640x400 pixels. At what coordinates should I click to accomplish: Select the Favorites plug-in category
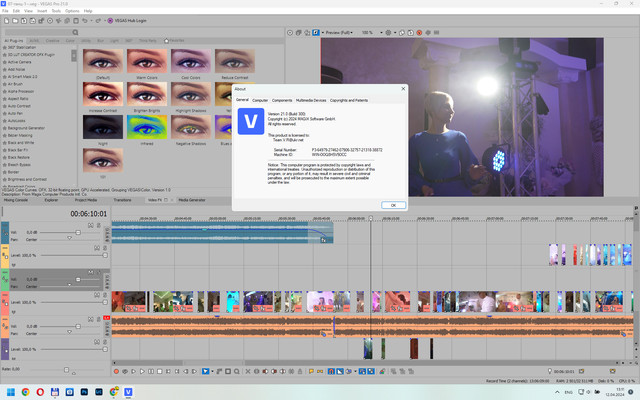174,40
